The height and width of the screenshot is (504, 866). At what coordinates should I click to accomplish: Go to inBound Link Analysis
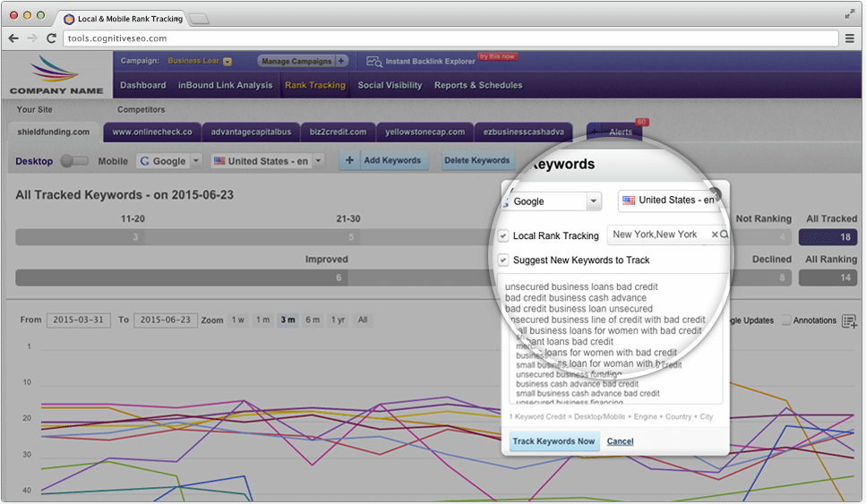225,85
